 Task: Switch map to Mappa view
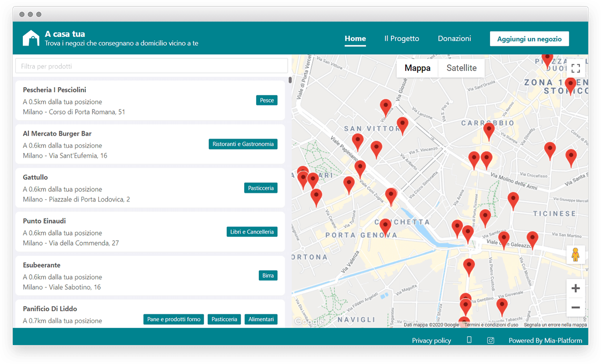point(418,68)
